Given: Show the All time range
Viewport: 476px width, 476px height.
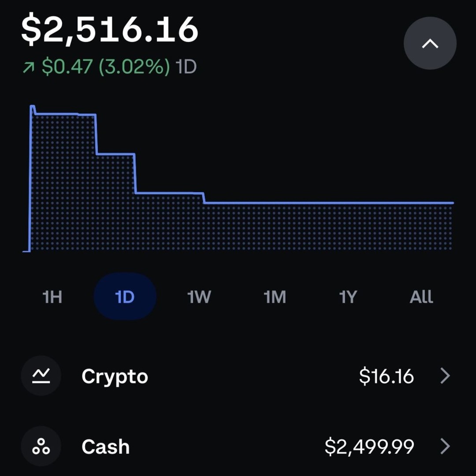Looking at the screenshot, I should tap(421, 297).
